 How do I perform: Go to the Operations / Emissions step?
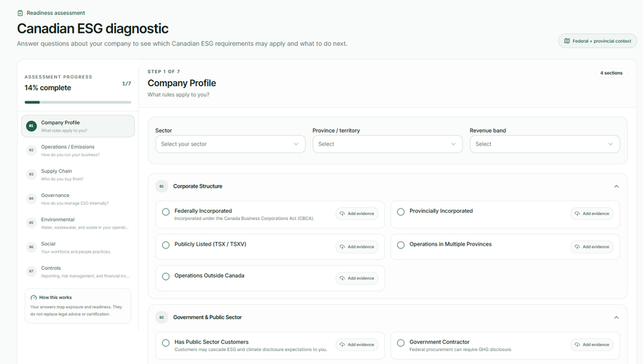78,151
